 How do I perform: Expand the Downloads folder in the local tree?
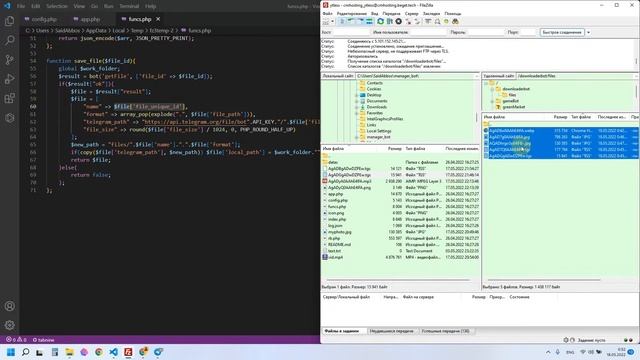point(356,107)
